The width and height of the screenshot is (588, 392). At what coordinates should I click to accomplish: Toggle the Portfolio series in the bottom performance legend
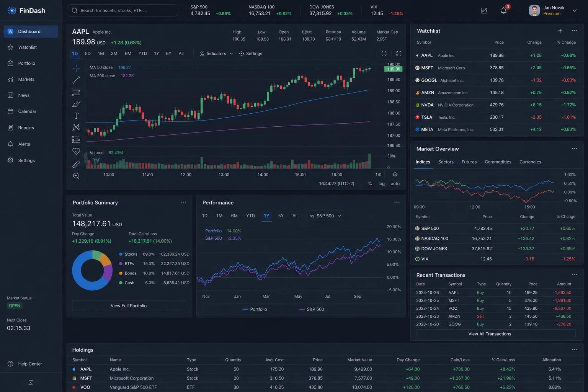(255, 309)
